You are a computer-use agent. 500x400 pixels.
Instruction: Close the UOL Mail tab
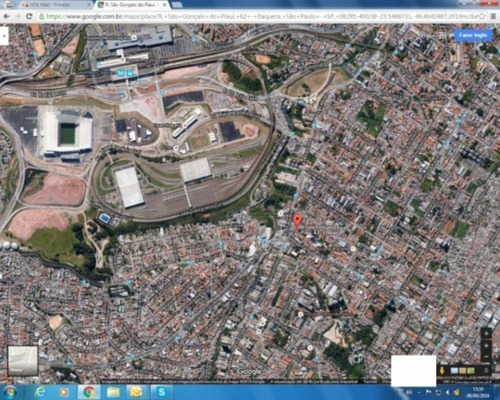pos(89,5)
